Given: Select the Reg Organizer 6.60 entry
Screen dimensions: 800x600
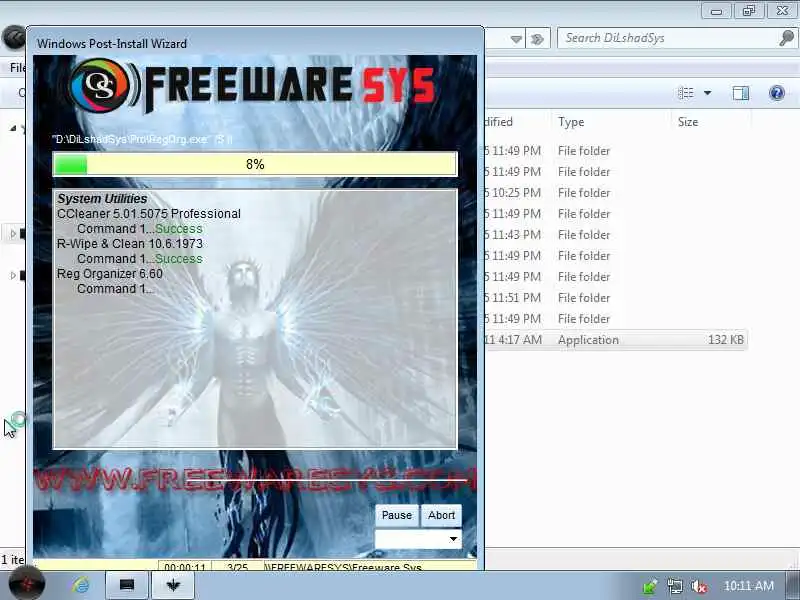Looking at the screenshot, I should point(110,274).
